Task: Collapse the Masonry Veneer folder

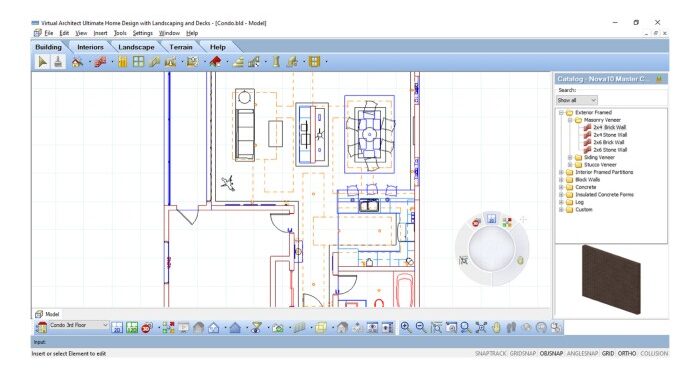Action: [x=570, y=120]
